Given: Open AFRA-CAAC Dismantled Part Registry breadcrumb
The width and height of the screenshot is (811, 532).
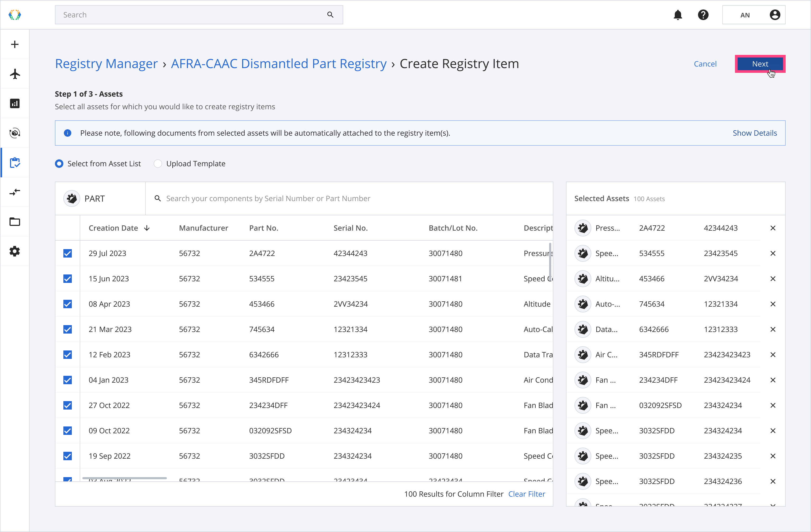Looking at the screenshot, I should [x=279, y=64].
